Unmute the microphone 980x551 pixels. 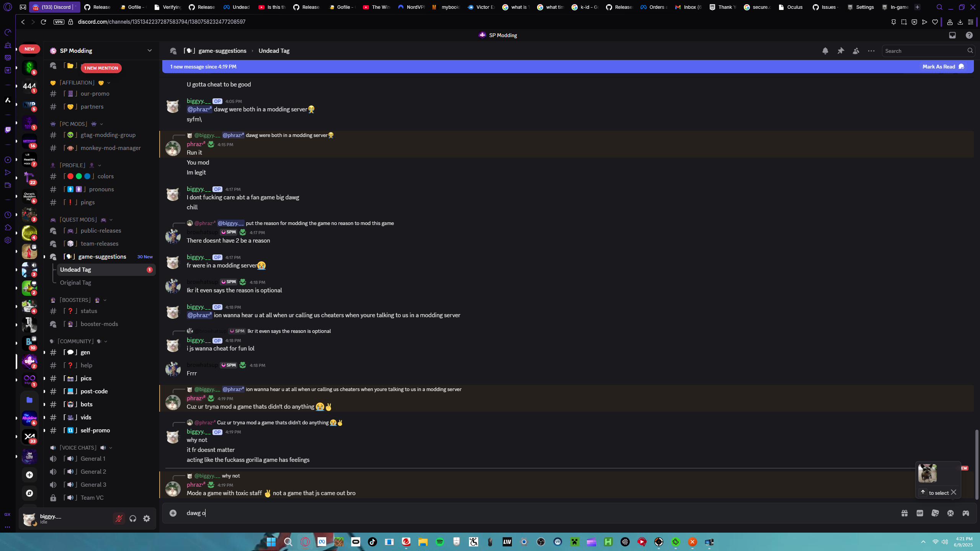pos(119,518)
